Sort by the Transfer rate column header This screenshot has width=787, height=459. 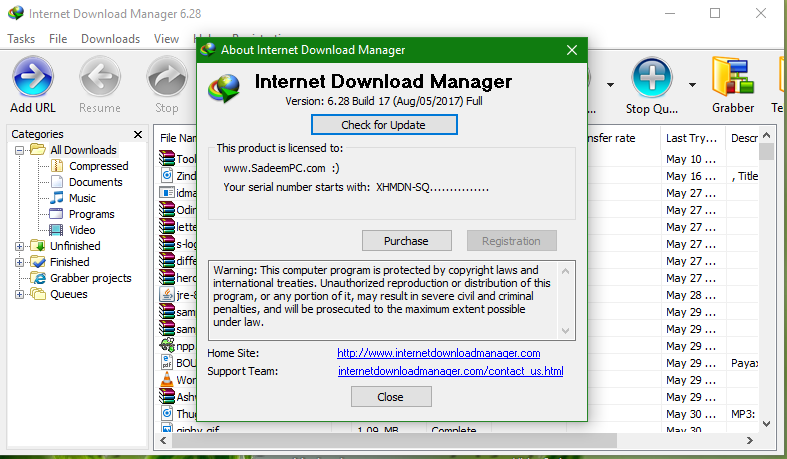tap(611, 138)
